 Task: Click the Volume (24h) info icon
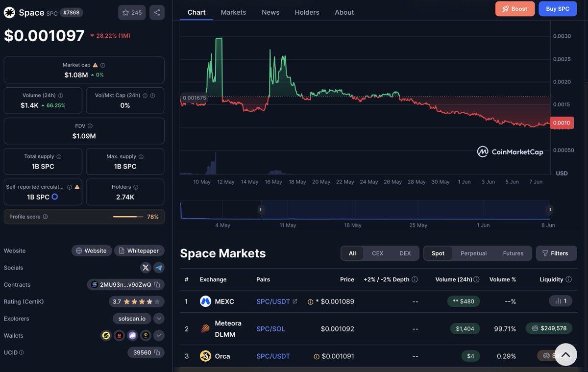point(60,96)
